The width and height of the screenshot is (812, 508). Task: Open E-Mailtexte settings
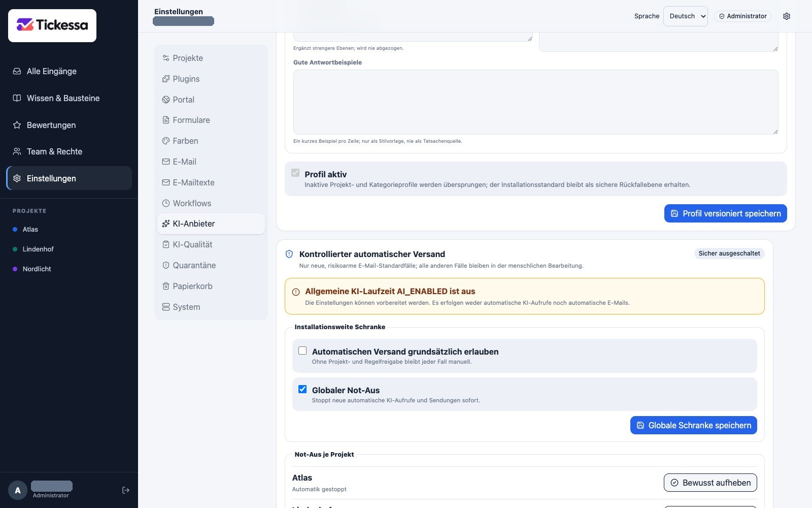point(211,182)
